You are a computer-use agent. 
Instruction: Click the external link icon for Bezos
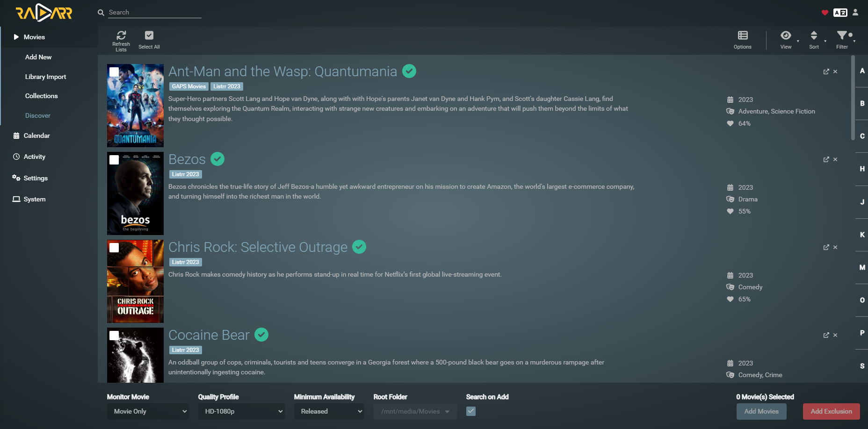(x=826, y=159)
